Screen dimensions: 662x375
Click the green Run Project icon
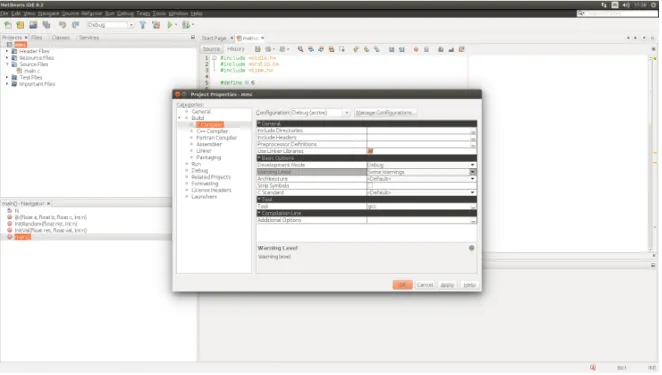[x=170, y=25]
